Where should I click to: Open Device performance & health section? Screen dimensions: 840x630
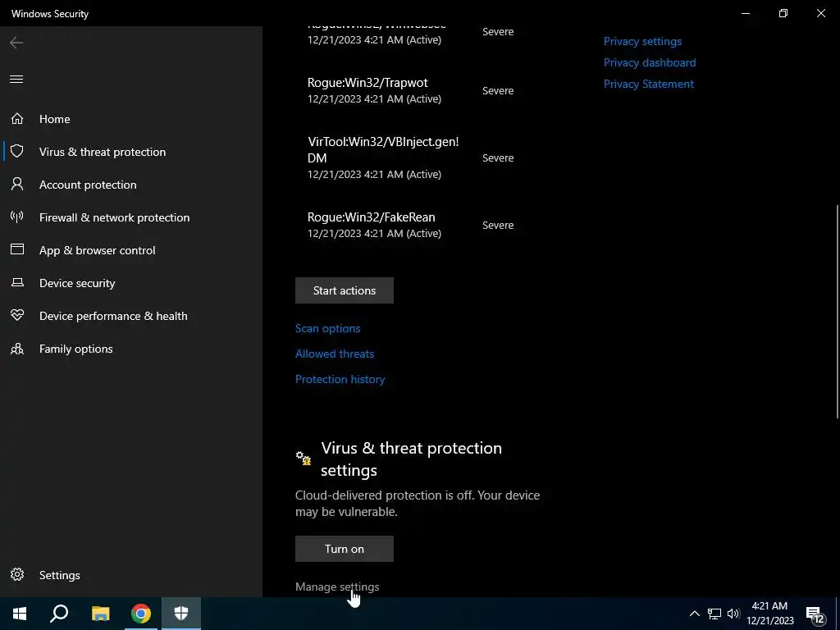113,316
